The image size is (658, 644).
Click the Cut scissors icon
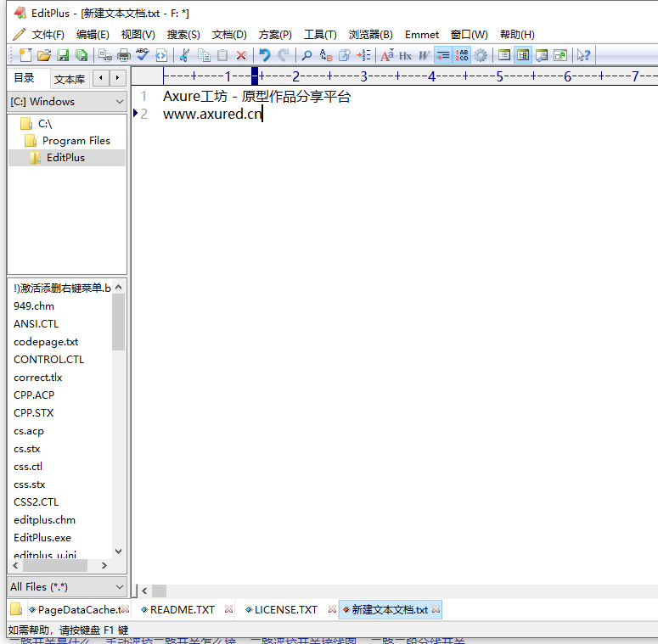pyautogui.click(x=184, y=55)
